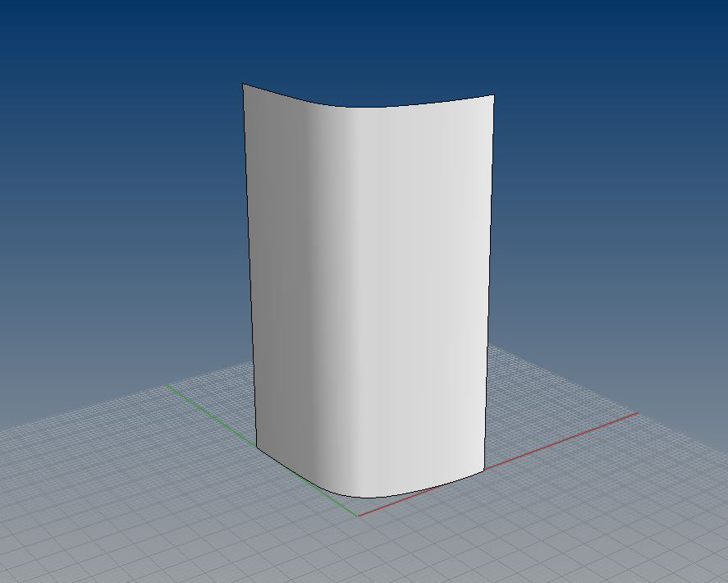Select the curved white surface
This screenshot has height=583, width=728.
tap(378, 287)
